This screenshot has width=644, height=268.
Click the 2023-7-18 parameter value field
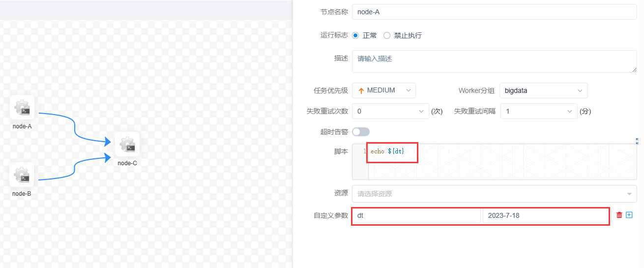pos(545,216)
